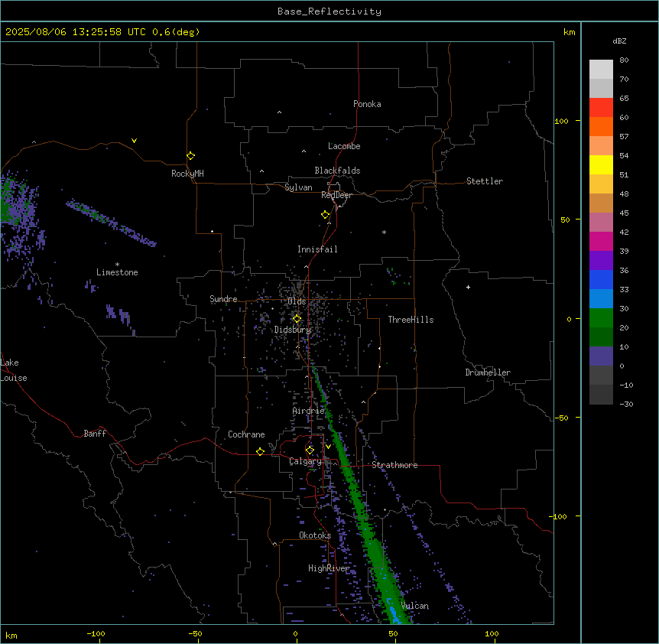The height and width of the screenshot is (644, 659).
Task: Click the Lacombe town label
Action: pos(344,146)
